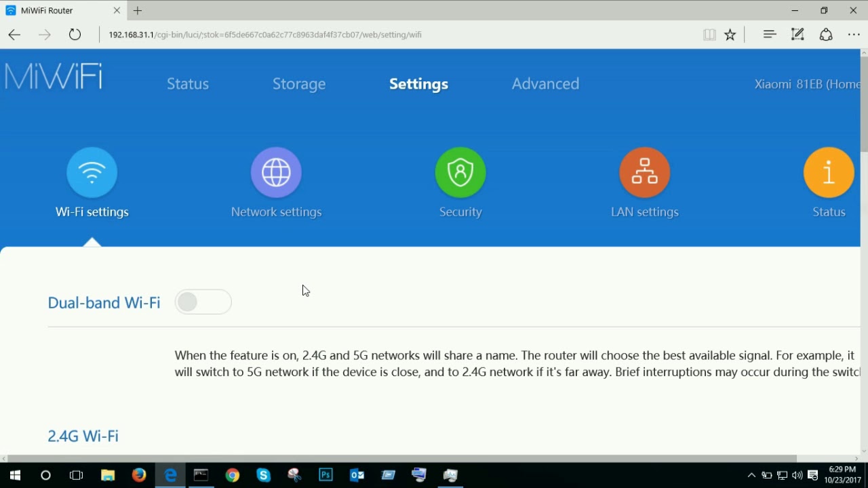
Task: Open Task View on taskbar
Action: pos(77,475)
